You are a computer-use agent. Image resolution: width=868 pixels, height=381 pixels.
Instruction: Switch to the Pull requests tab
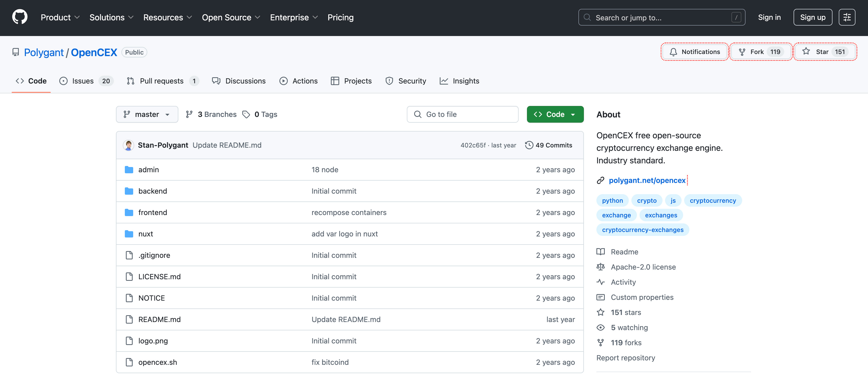162,81
